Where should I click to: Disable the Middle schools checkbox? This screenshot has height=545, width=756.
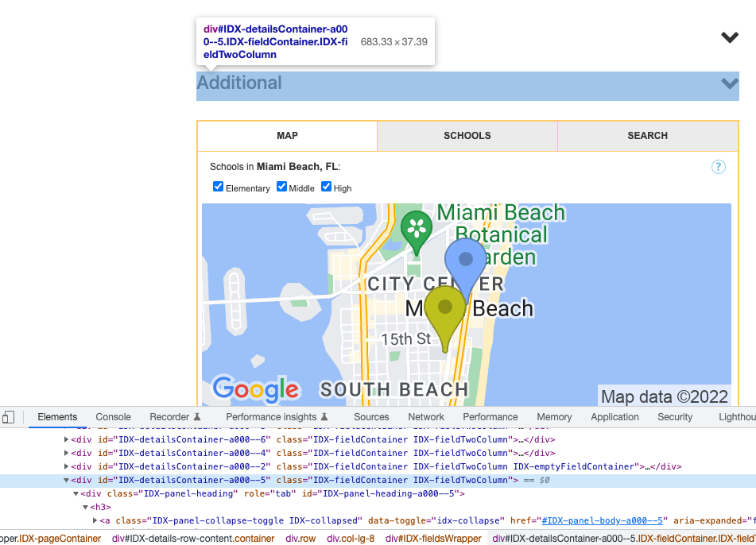[x=281, y=187]
